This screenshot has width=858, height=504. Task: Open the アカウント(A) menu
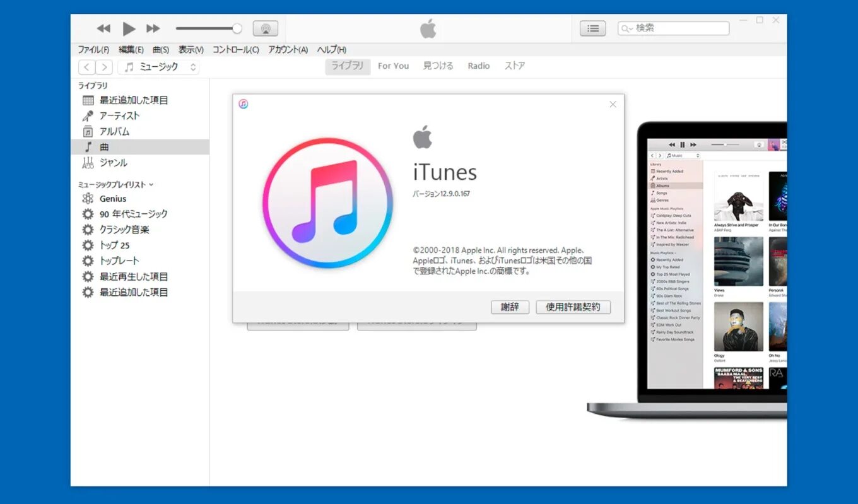pyautogui.click(x=288, y=50)
